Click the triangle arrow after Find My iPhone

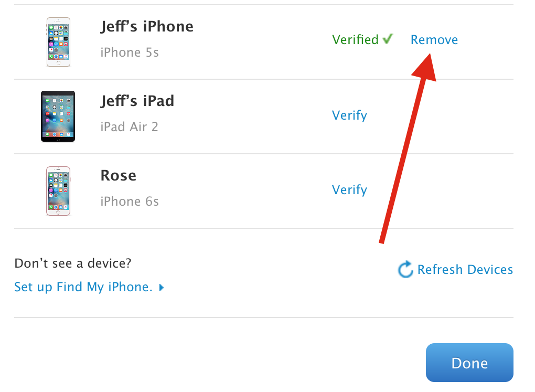162,288
